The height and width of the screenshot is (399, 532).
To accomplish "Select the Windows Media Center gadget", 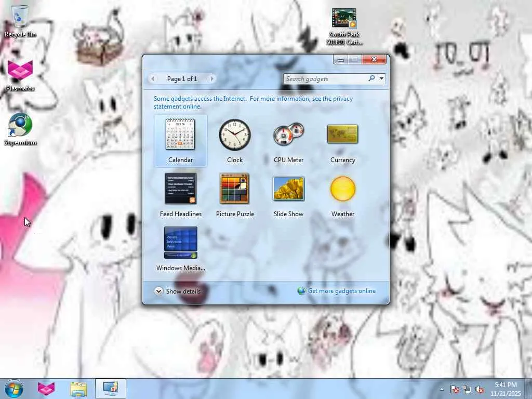I will coord(180,249).
